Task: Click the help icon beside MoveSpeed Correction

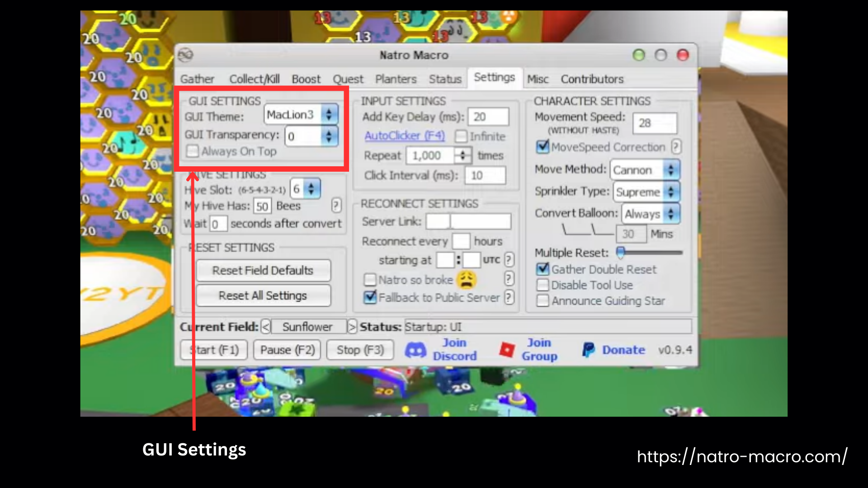Action: 675,147
